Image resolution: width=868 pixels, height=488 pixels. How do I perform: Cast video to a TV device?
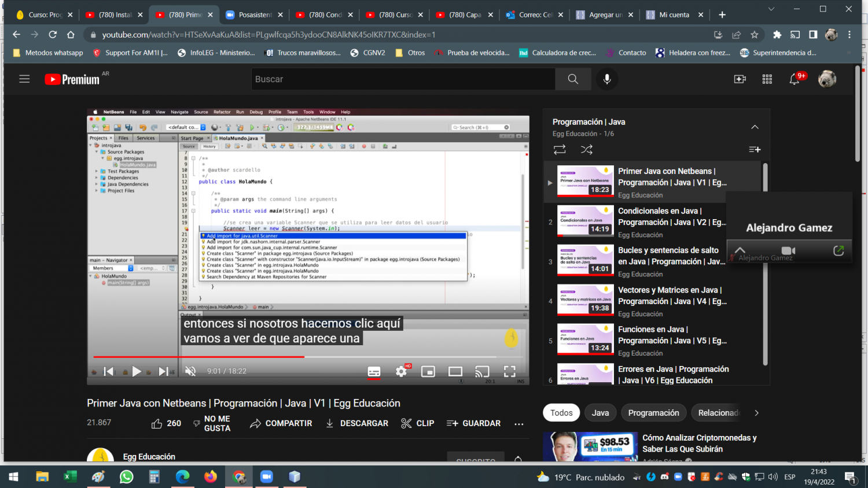pos(482,371)
